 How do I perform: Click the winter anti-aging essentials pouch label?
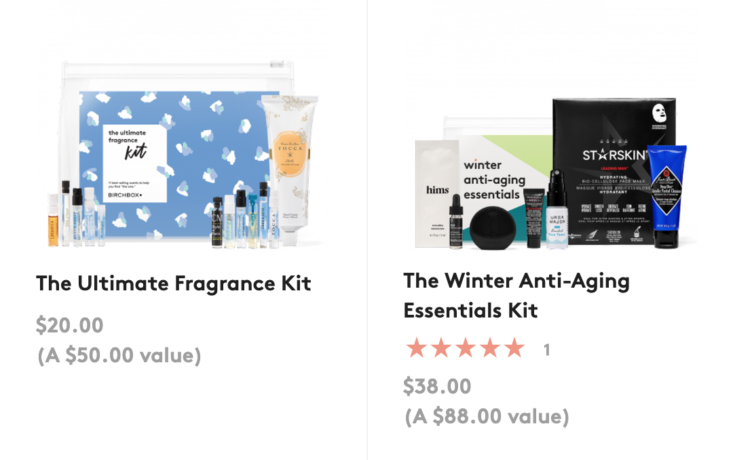[494, 180]
